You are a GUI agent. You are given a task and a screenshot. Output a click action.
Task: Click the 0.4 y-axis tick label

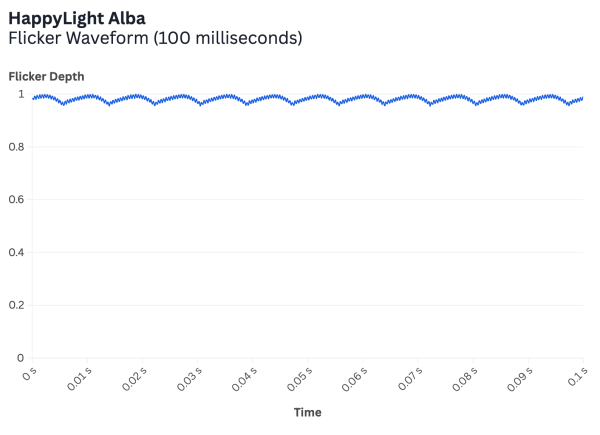click(x=16, y=252)
